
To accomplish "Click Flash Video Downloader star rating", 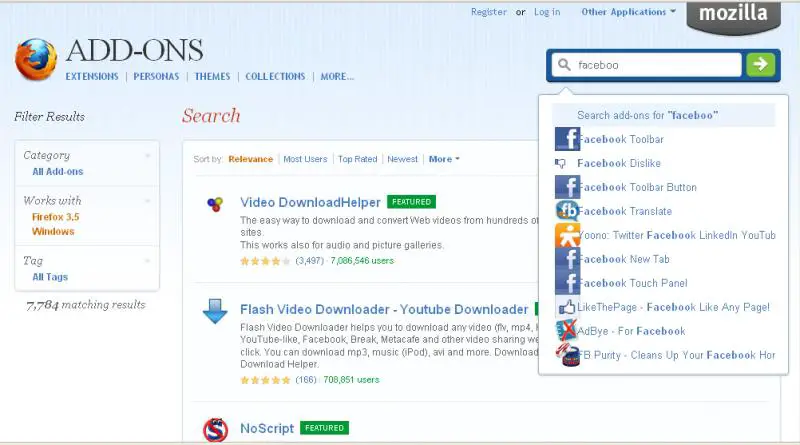I will pyautogui.click(x=265, y=380).
